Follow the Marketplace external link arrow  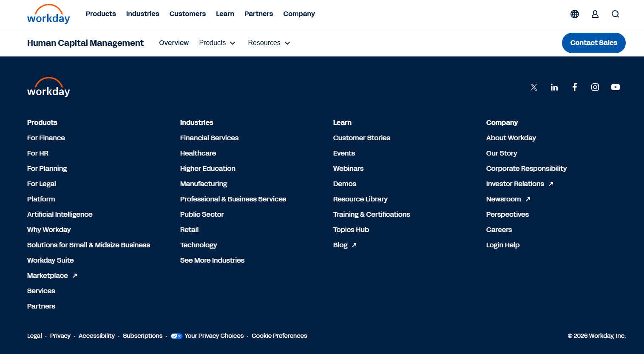click(x=75, y=275)
